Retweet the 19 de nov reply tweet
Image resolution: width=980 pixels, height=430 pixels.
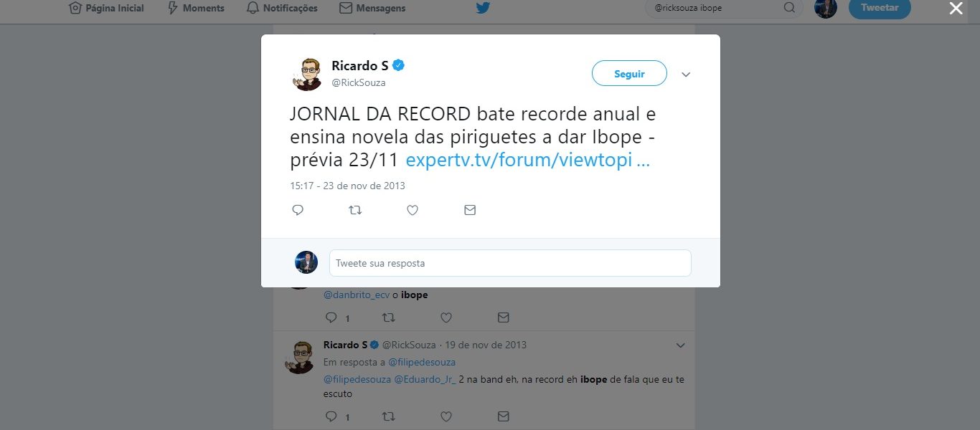[x=388, y=416]
